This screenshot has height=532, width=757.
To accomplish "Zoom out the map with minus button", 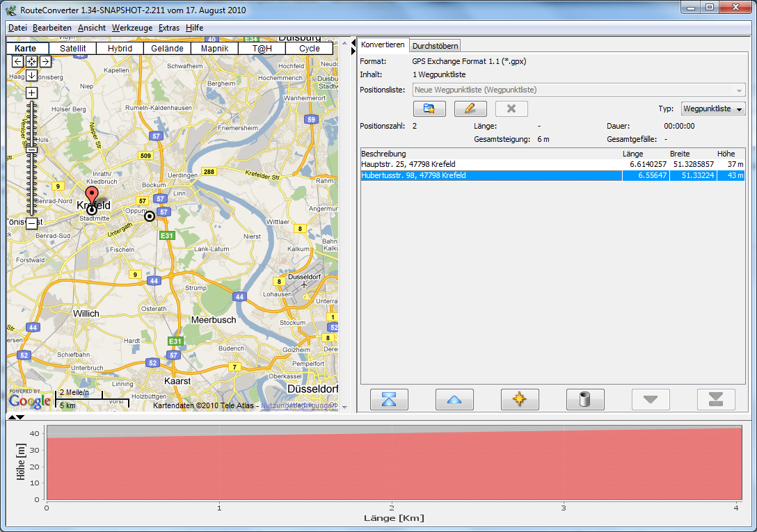I will point(31,223).
